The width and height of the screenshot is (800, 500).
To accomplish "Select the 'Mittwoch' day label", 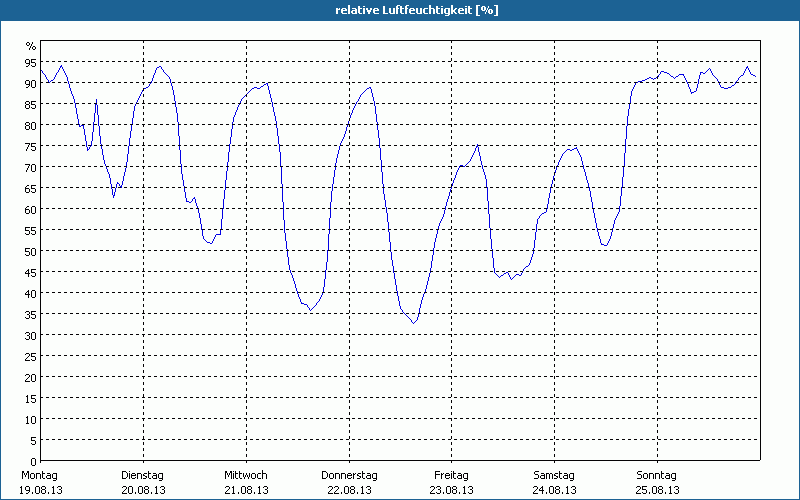I will pos(246,476).
